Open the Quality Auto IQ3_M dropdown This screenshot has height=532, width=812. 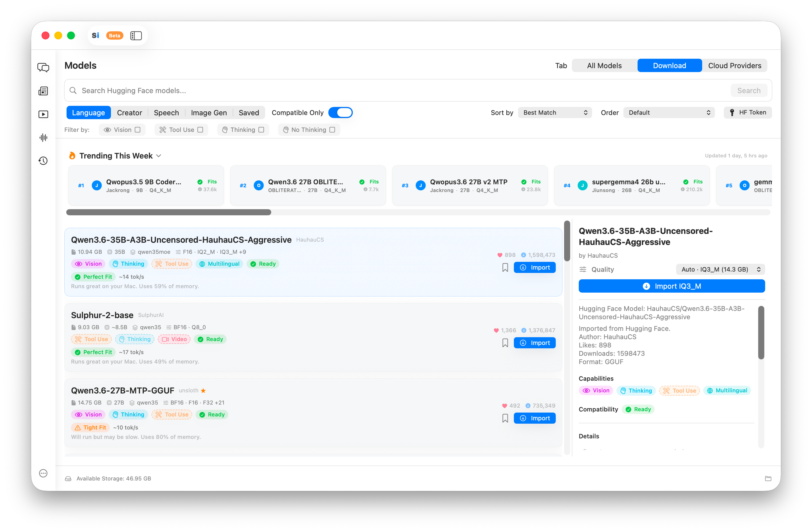pyautogui.click(x=720, y=269)
